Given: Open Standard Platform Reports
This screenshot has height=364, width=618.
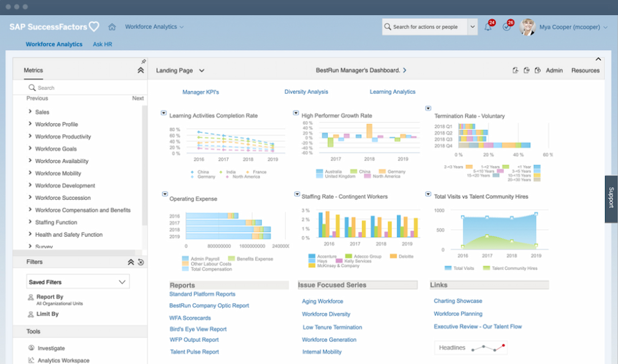Looking at the screenshot, I should coord(202,294).
